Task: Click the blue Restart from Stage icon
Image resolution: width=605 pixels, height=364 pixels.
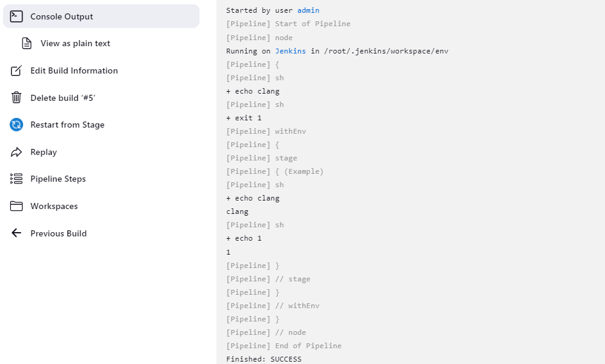Action: (x=16, y=125)
